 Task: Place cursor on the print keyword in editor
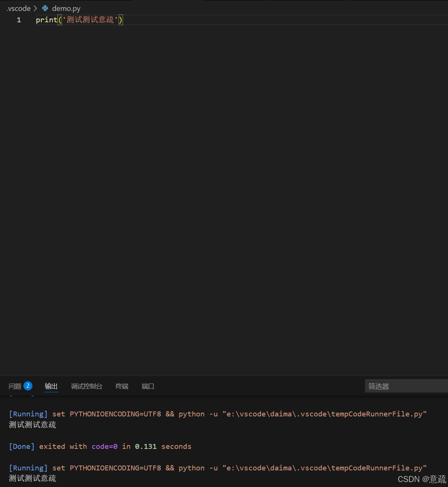point(46,20)
